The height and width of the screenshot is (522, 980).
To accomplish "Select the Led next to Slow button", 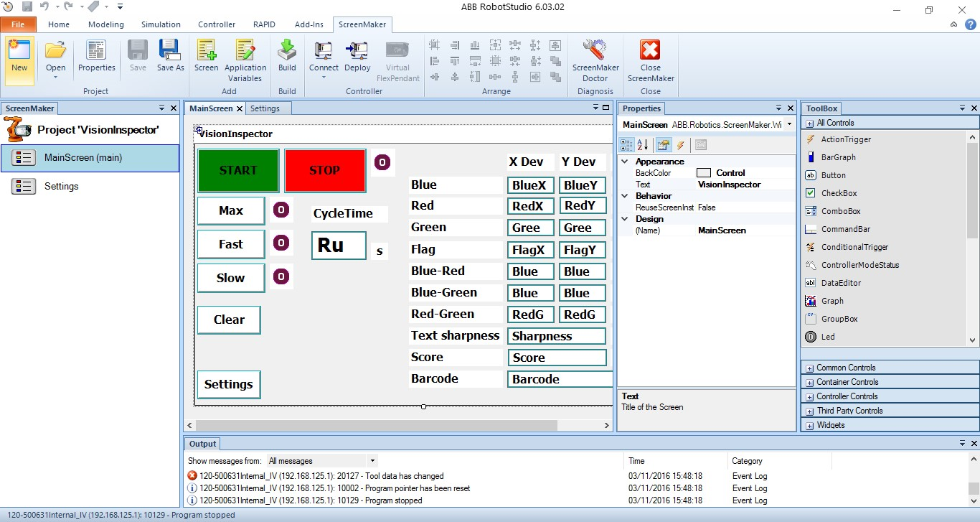I will coord(282,276).
